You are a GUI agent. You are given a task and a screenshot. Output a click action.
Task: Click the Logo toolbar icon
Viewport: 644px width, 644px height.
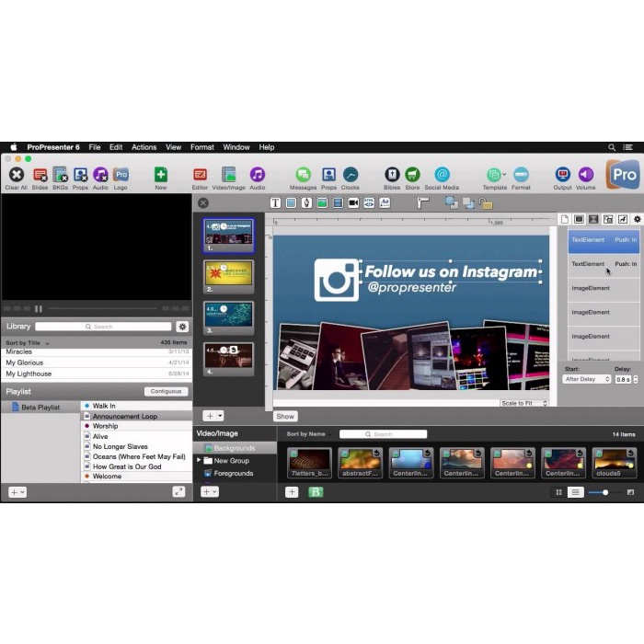(x=121, y=175)
